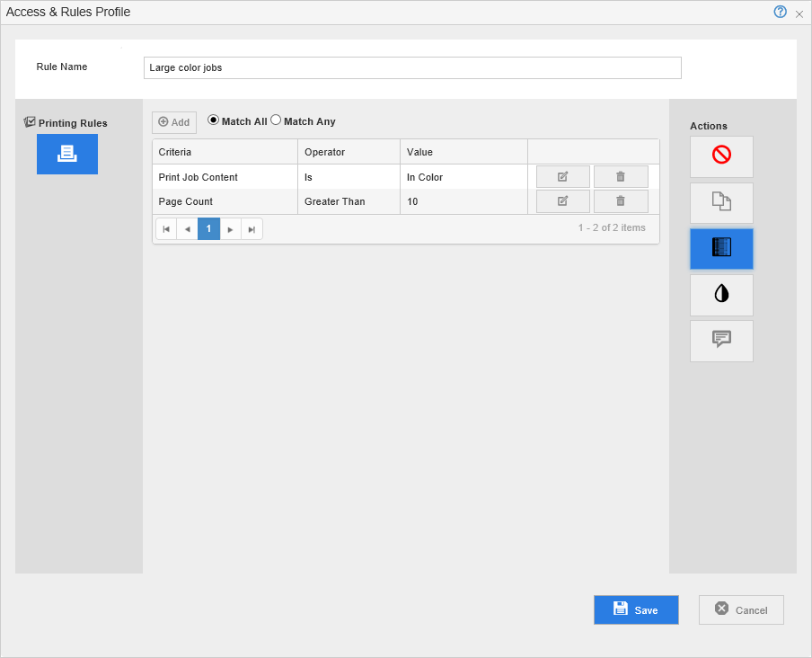
Task: Click the Value column header
Action: click(463, 152)
